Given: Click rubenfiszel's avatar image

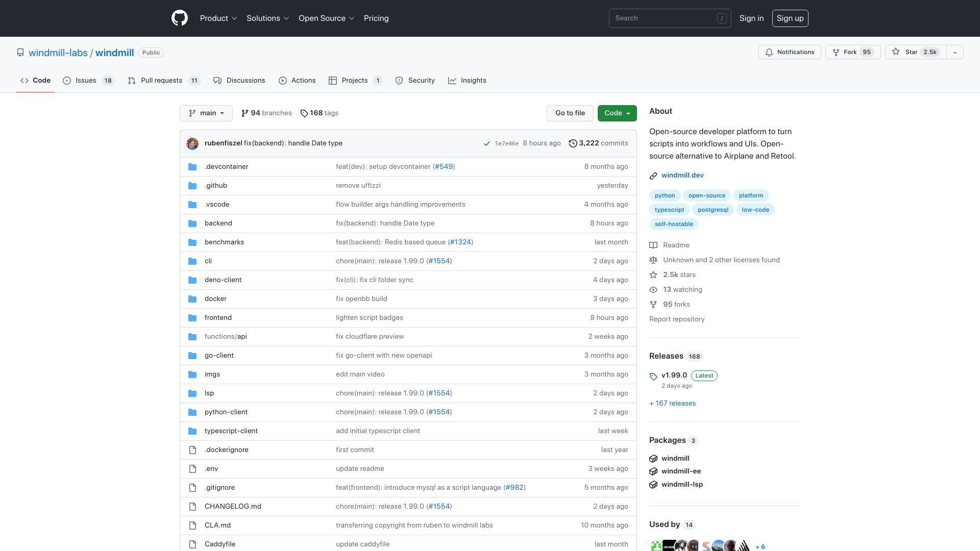Looking at the screenshot, I should pos(192,143).
